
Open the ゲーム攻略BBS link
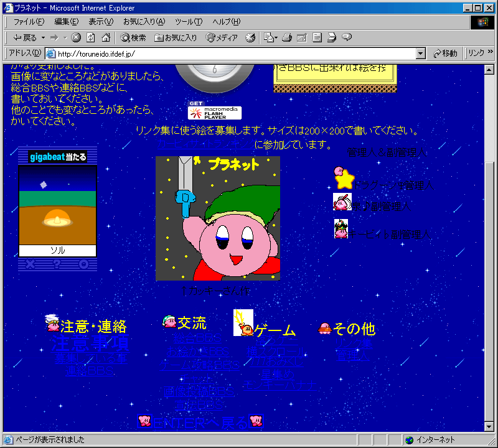199,365
